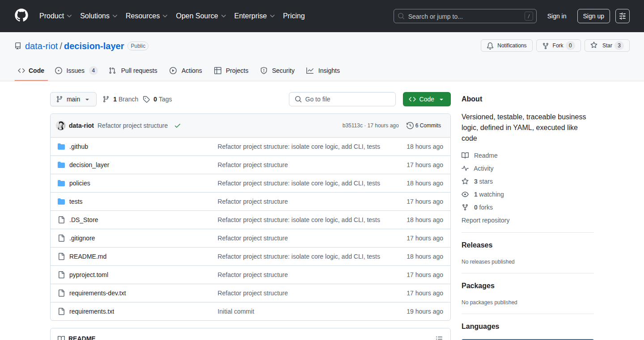View 0 Tags list

tap(157, 99)
